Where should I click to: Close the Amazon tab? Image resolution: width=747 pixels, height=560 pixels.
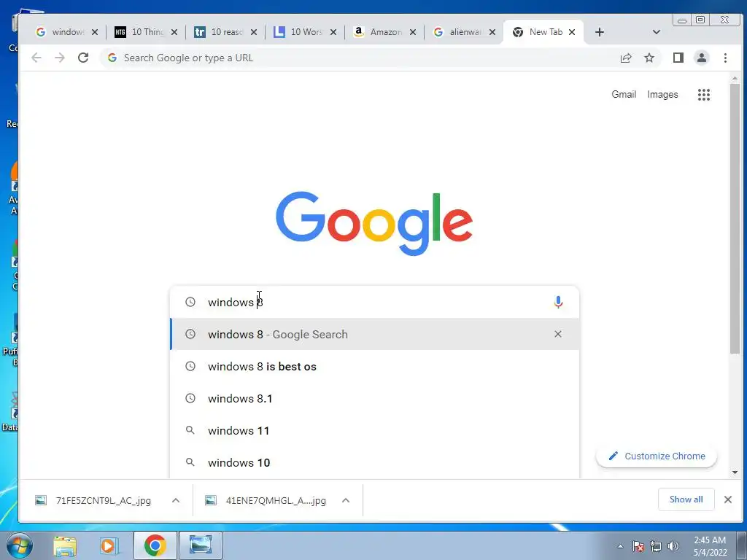pos(413,32)
